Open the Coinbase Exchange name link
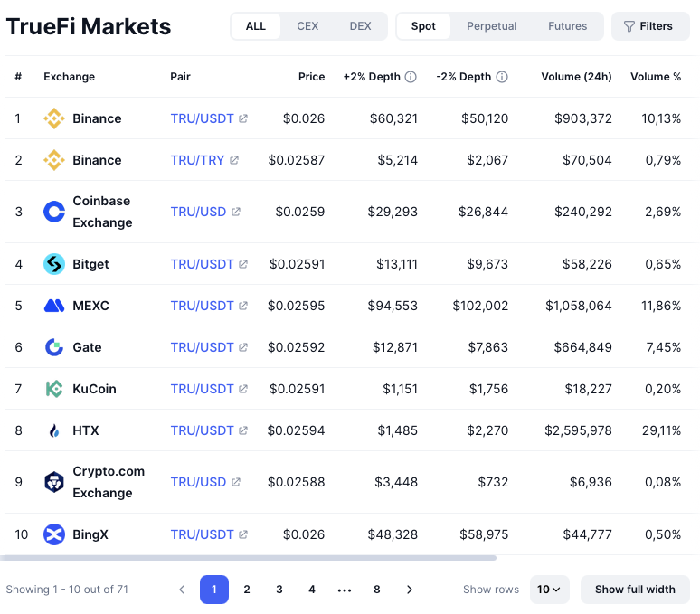This screenshot has width=700, height=614. pyautogui.click(x=103, y=212)
